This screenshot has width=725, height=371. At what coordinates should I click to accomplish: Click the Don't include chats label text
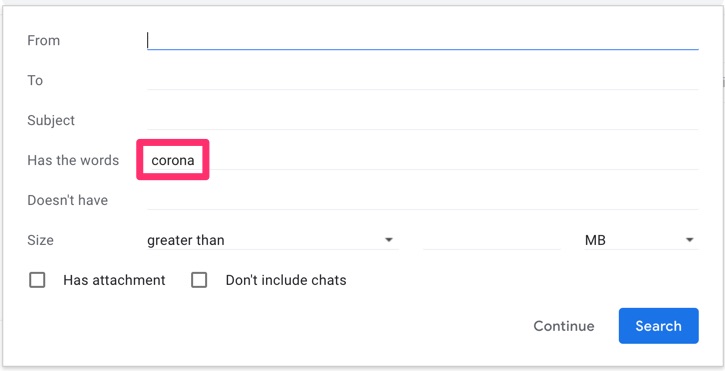click(286, 280)
